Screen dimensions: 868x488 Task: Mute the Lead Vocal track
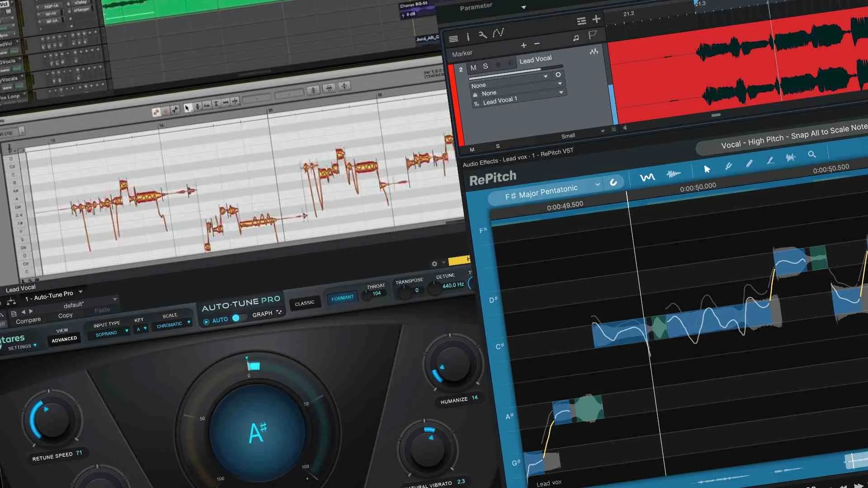pyautogui.click(x=473, y=66)
